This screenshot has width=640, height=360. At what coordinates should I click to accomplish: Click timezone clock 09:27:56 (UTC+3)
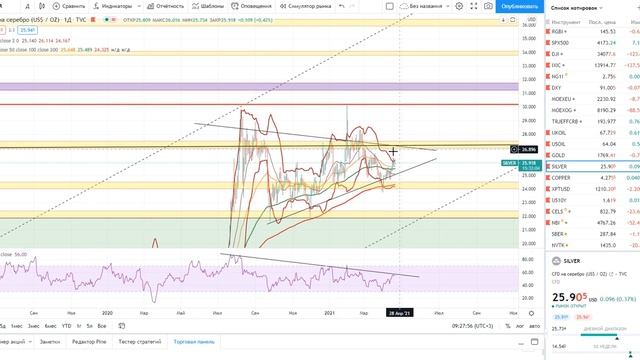pyautogui.click(x=472, y=326)
